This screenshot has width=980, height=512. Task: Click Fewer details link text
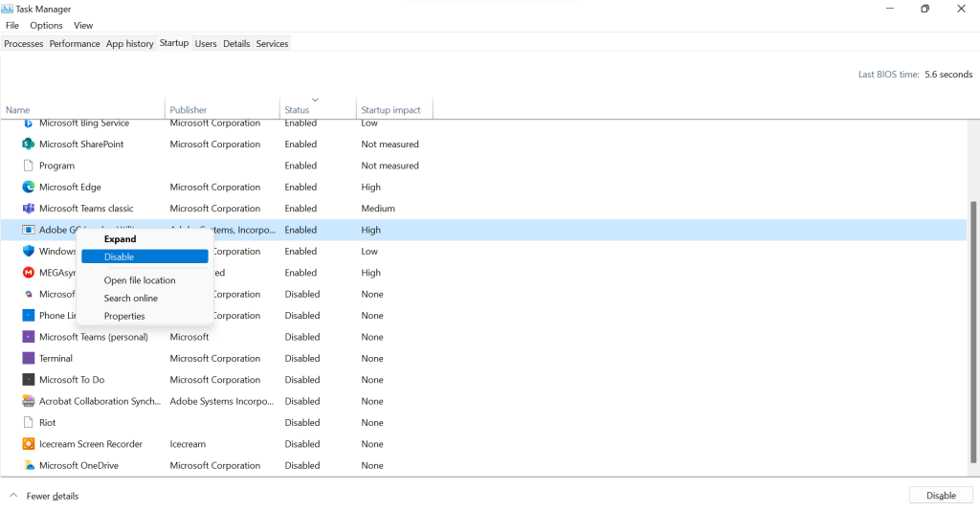pyautogui.click(x=53, y=496)
